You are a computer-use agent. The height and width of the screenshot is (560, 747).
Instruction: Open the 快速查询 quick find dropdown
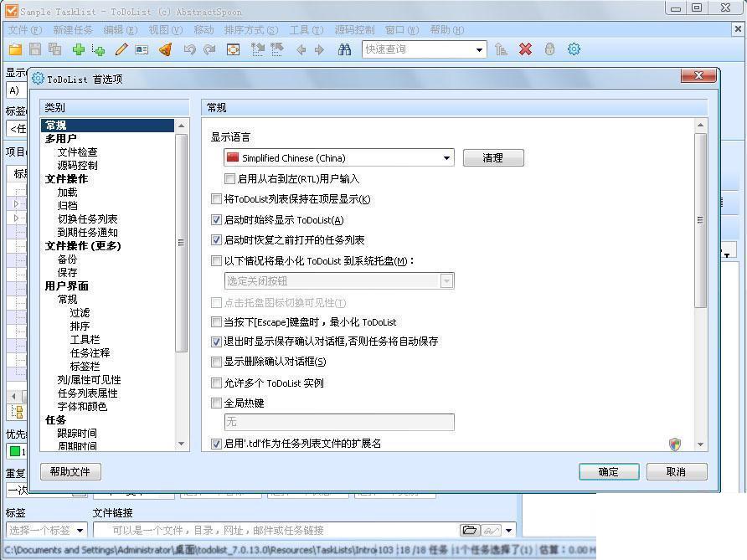pos(479,49)
